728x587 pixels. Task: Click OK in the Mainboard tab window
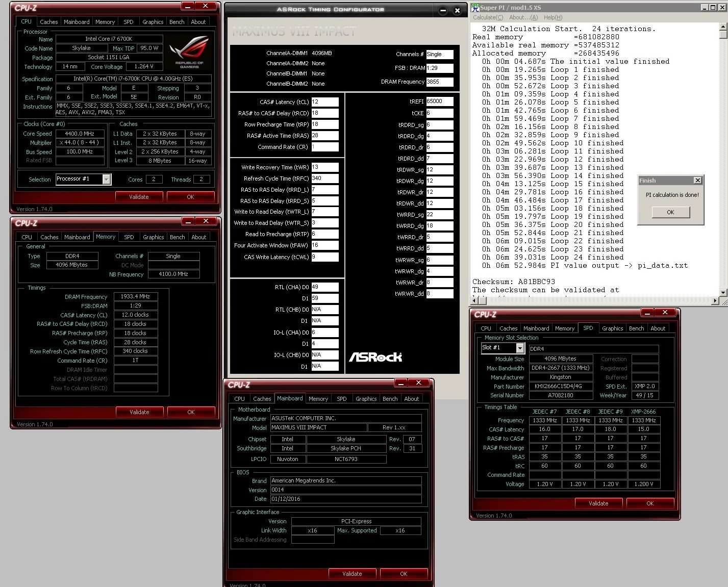coord(404,574)
